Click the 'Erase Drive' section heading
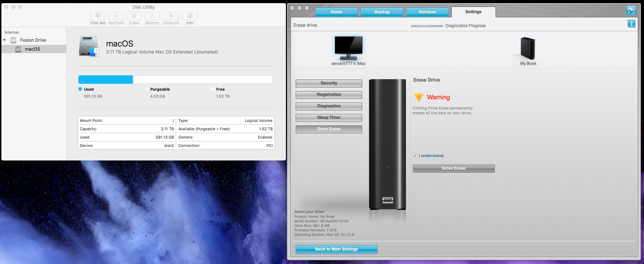 [x=426, y=80]
